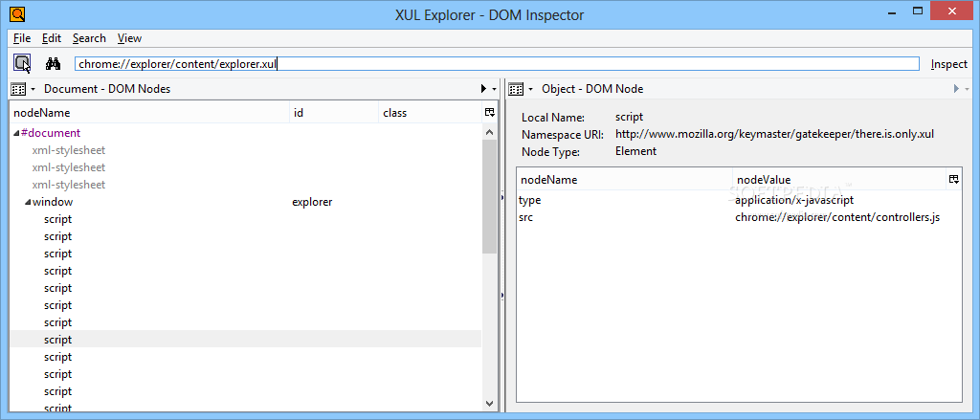The height and width of the screenshot is (420, 980).
Task: Select the type attribute row
Action: coord(739,200)
